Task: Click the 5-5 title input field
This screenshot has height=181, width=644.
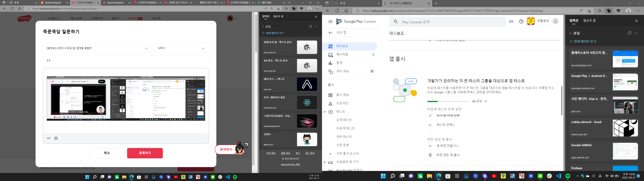Action: coord(126,61)
